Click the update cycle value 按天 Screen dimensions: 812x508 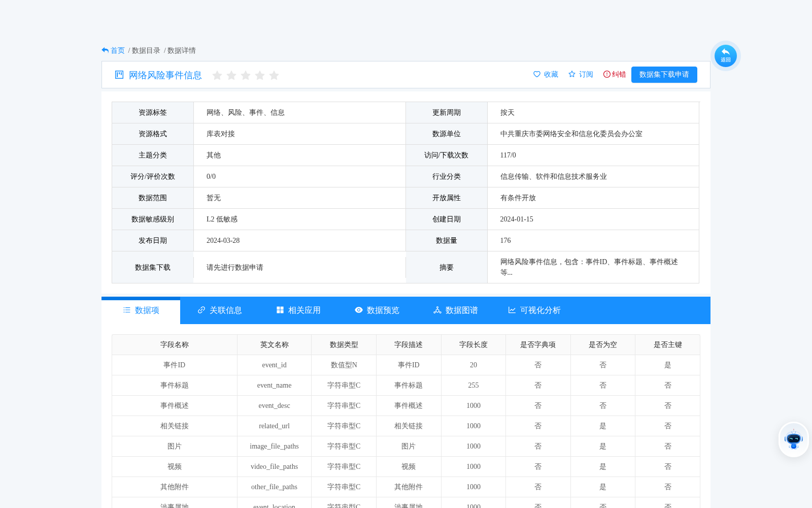pyautogui.click(x=507, y=112)
